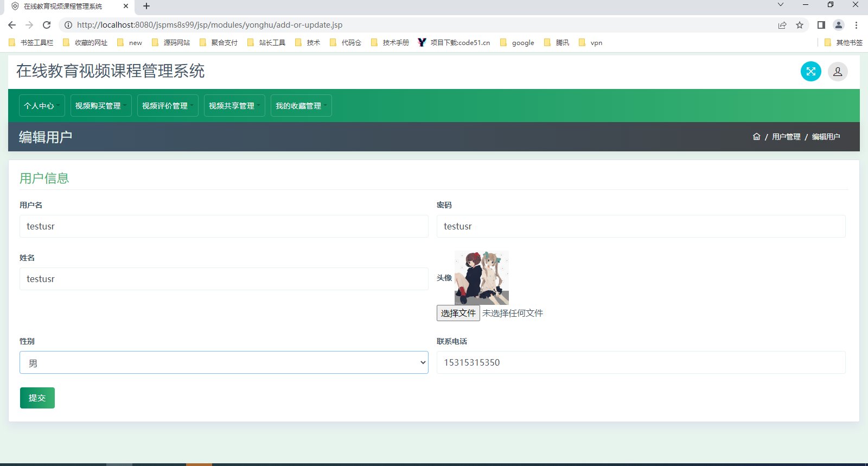This screenshot has height=466, width=868.
Task: Open the 聚合支付 bookmark folder
Action: (219, 42)
